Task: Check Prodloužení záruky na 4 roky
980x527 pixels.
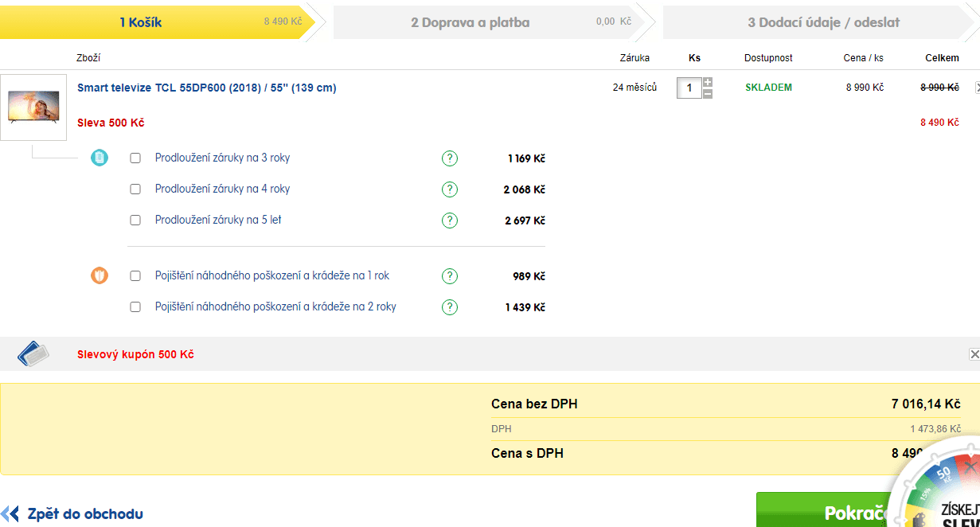Action: [x=135, y=189]
